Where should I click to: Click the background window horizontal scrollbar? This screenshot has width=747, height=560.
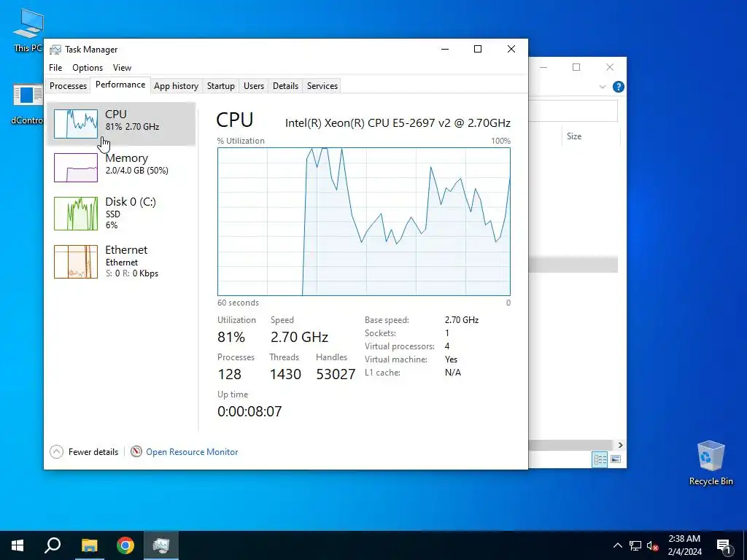[x=572, y=445]
